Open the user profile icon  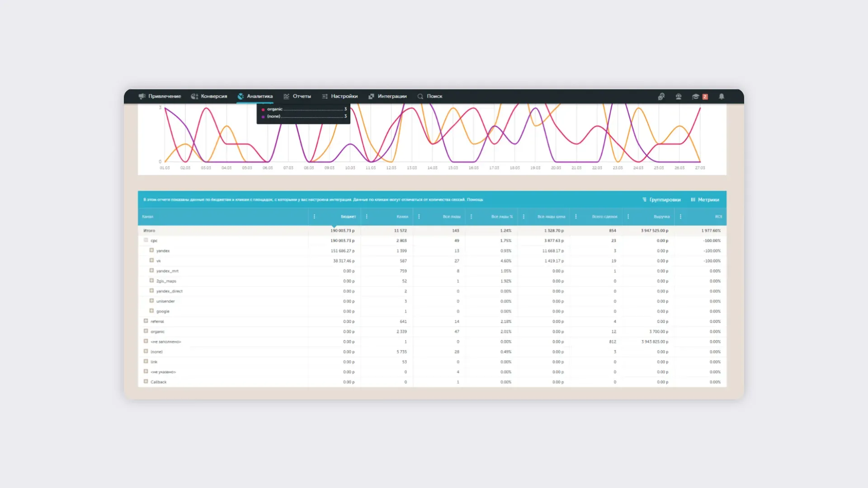point(679,96)
